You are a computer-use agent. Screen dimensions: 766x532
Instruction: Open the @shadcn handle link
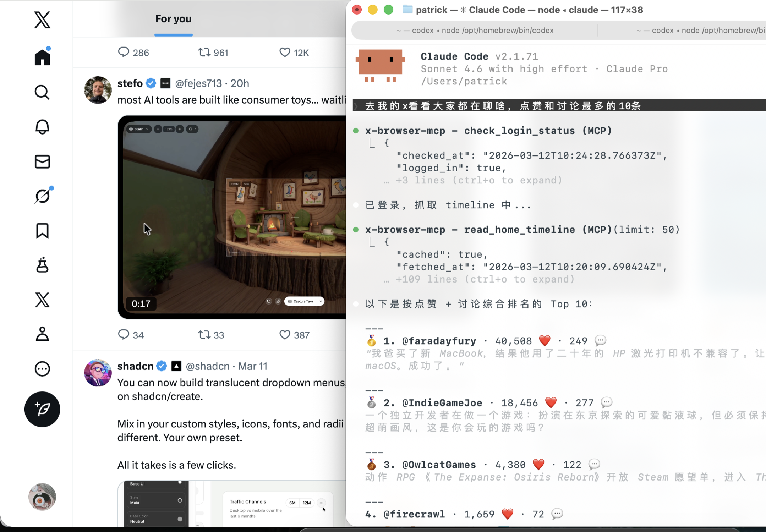[x=208, y=366]
